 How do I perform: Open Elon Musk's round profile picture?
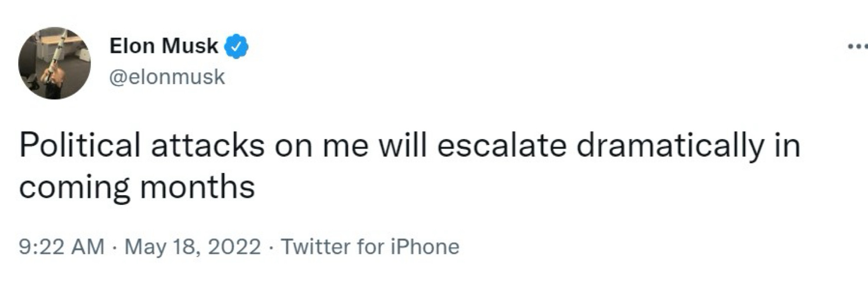54,63
